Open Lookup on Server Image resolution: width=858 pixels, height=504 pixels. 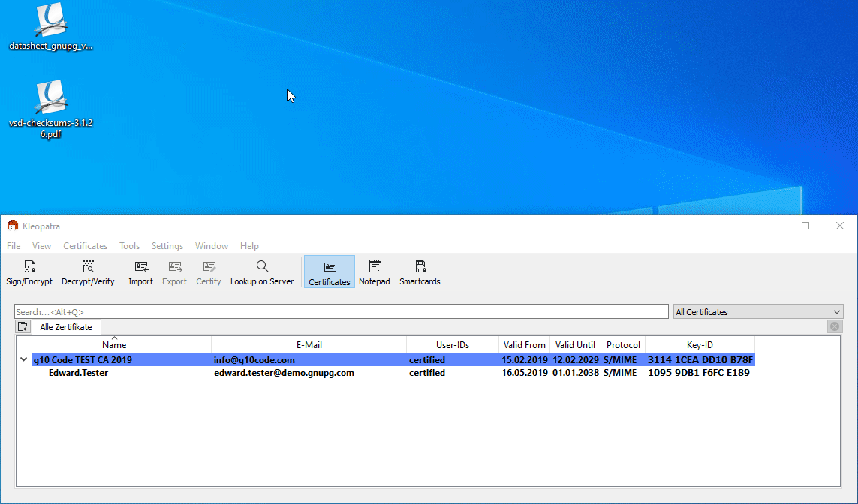(262, 272)
